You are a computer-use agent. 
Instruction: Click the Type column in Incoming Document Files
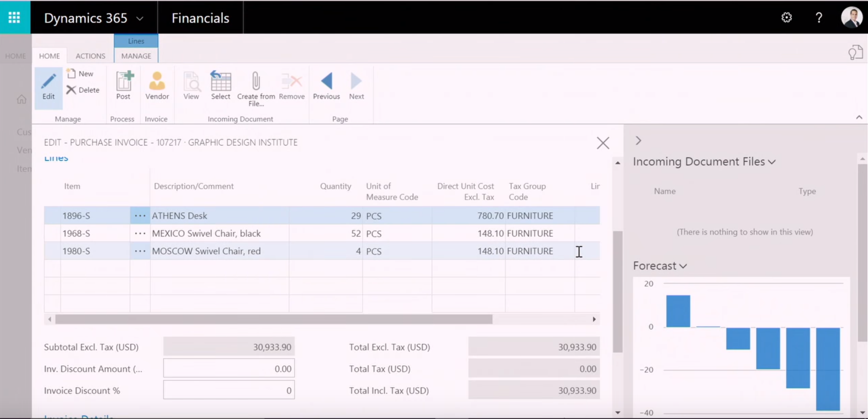[x=807, y=191]
